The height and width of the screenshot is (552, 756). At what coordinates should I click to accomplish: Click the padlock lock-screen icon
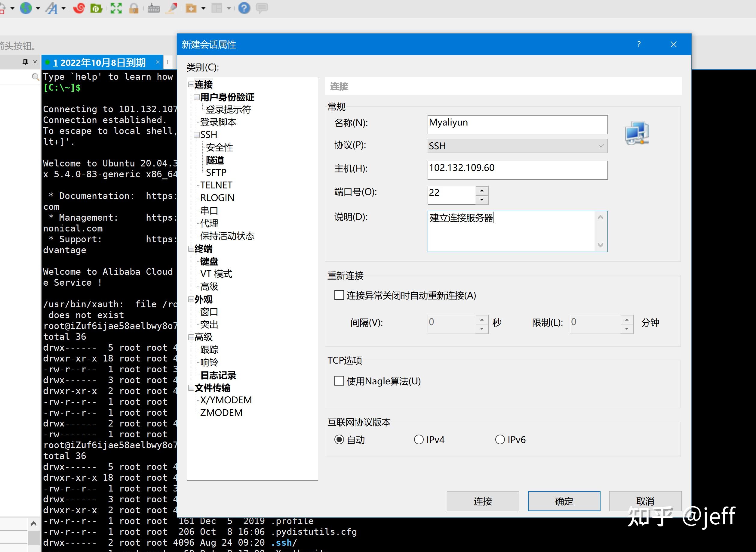click(134, 8)
